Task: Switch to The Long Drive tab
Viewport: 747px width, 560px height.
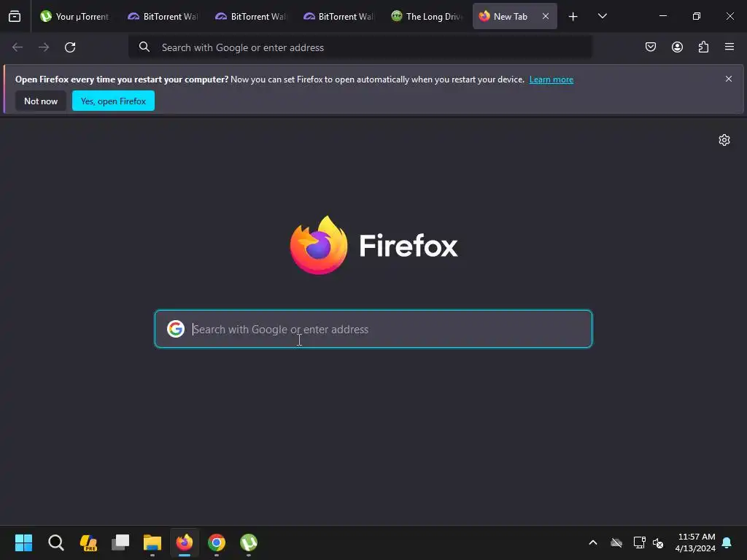Action: click(x=427, y=16)
